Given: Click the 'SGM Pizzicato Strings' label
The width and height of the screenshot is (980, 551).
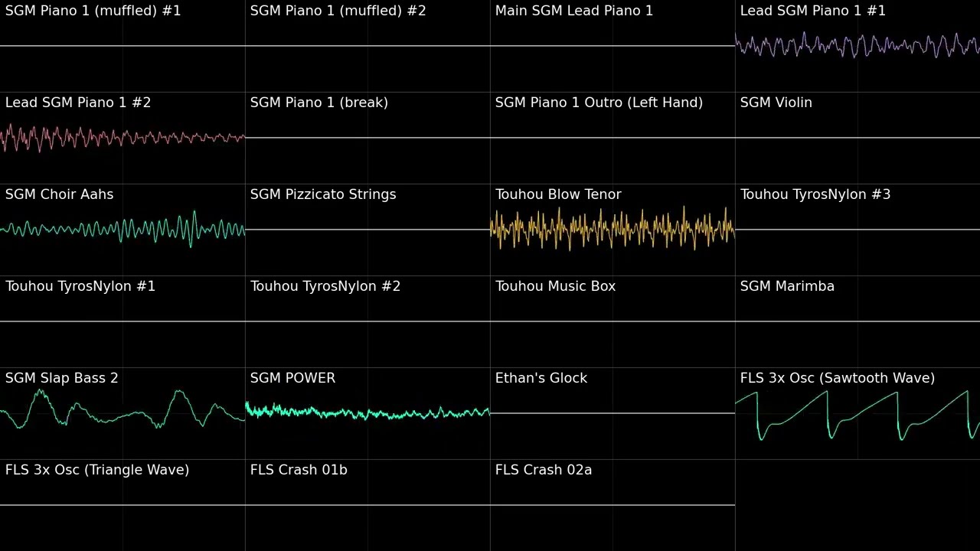Looking at the screenshot, I should (323, 194).
